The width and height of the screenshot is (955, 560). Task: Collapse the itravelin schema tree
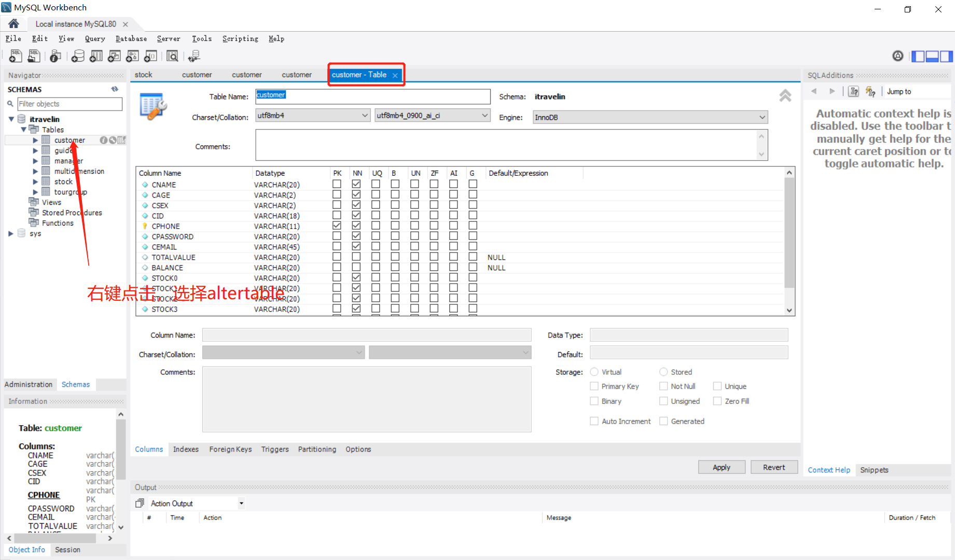click(11, 119)
